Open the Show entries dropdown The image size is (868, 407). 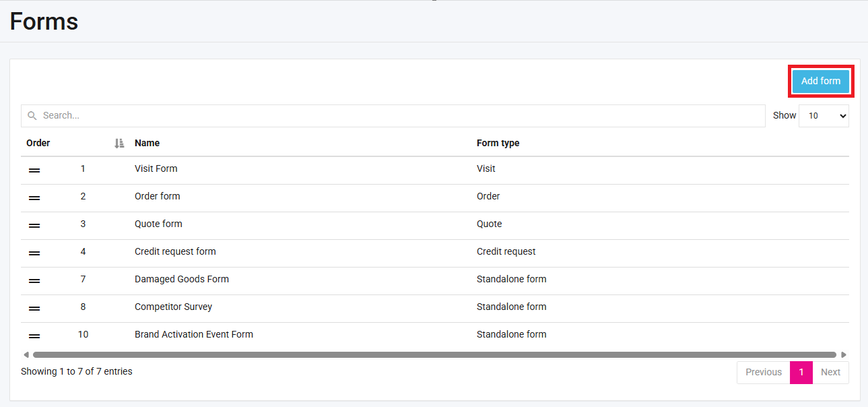click(x=823, y=116)
